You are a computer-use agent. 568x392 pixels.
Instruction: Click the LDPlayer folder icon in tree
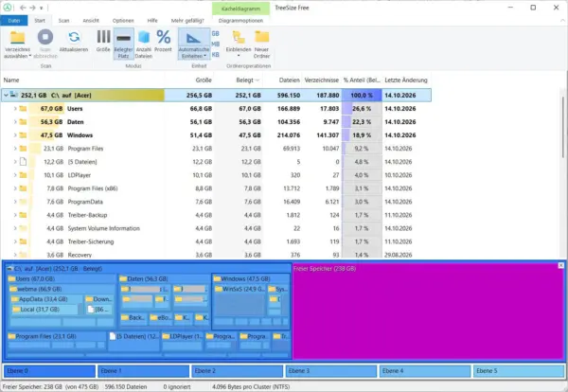tap(23, 175)
